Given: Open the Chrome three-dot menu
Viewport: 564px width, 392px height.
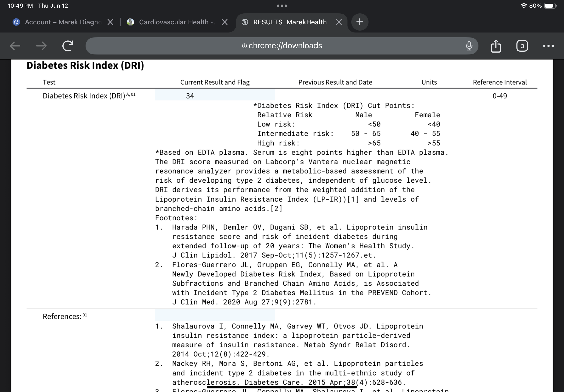Looking at the screenshot, I should pos(548,46).
